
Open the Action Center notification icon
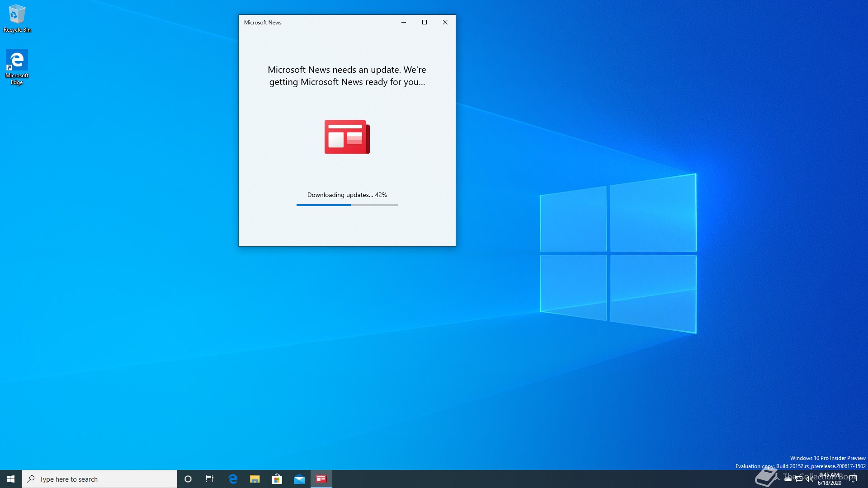point(853,479)
